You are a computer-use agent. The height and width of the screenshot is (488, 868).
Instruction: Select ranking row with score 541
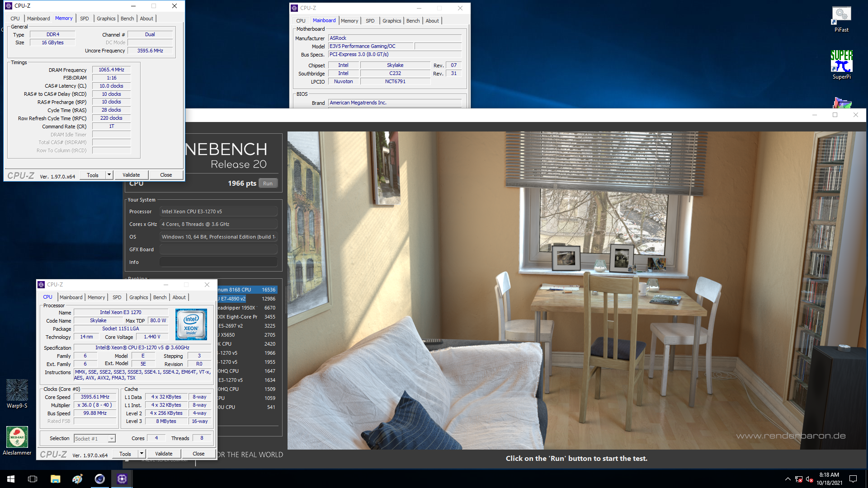tap(247, 407)
